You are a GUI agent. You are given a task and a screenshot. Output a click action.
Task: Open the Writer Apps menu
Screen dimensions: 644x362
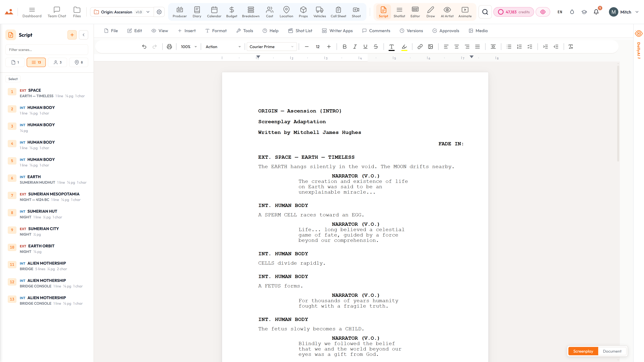(337, 31)
